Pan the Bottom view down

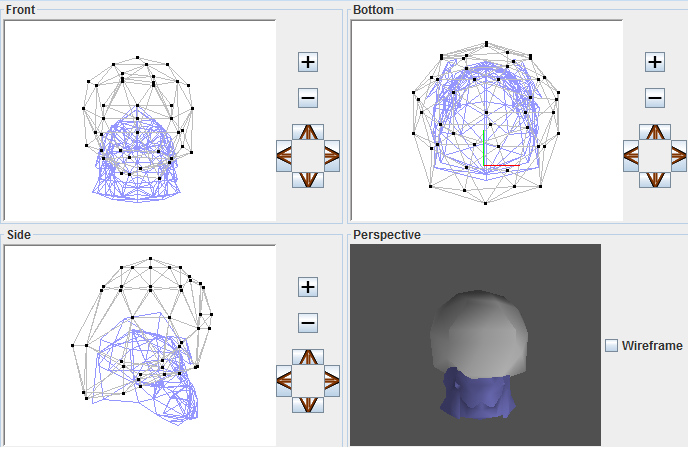pyautogui.click(x=655, y=180)
